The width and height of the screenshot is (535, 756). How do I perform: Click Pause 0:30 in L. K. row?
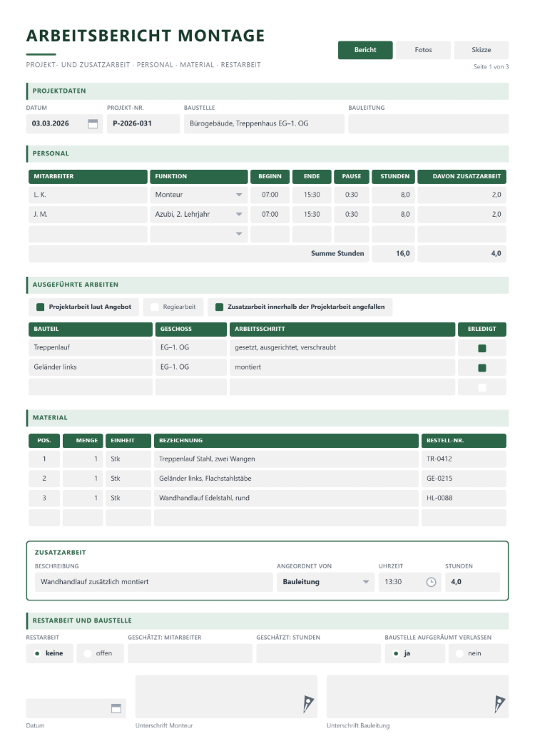coord(352,195)
